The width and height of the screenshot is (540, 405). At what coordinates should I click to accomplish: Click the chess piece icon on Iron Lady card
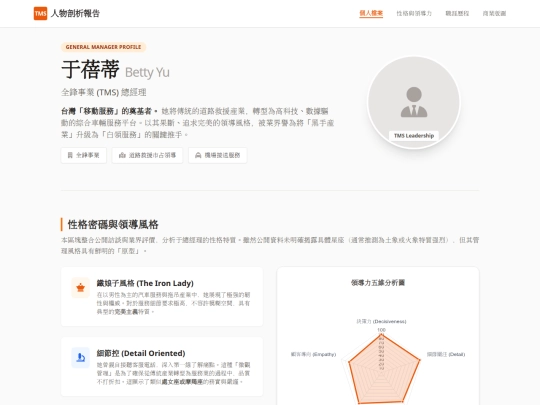pos(81,288)
